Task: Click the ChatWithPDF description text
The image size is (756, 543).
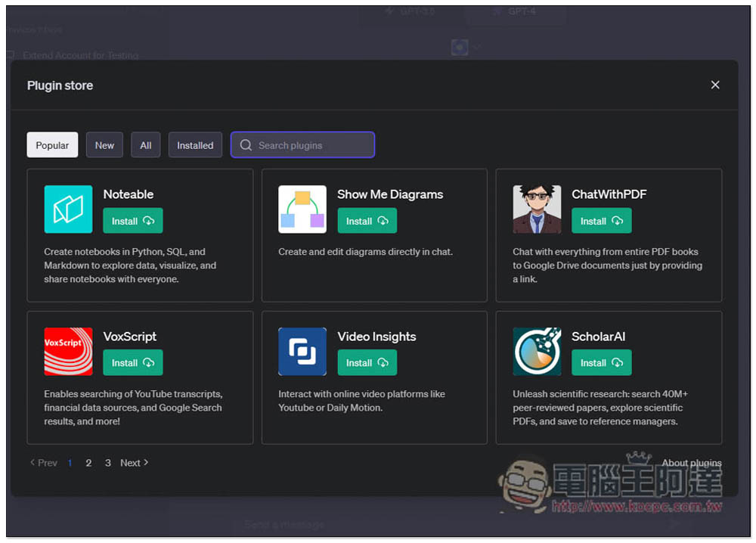Action: click(608, 265)
